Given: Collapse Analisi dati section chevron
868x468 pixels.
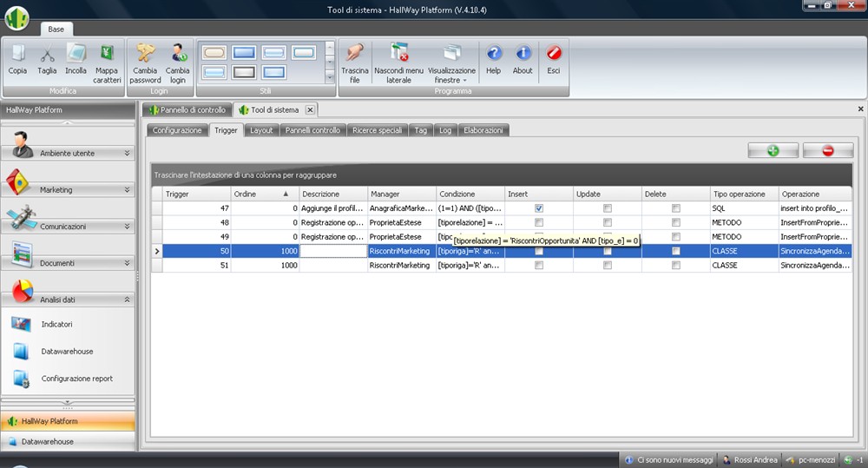Looking at the screenshot, I should (127, 299).
